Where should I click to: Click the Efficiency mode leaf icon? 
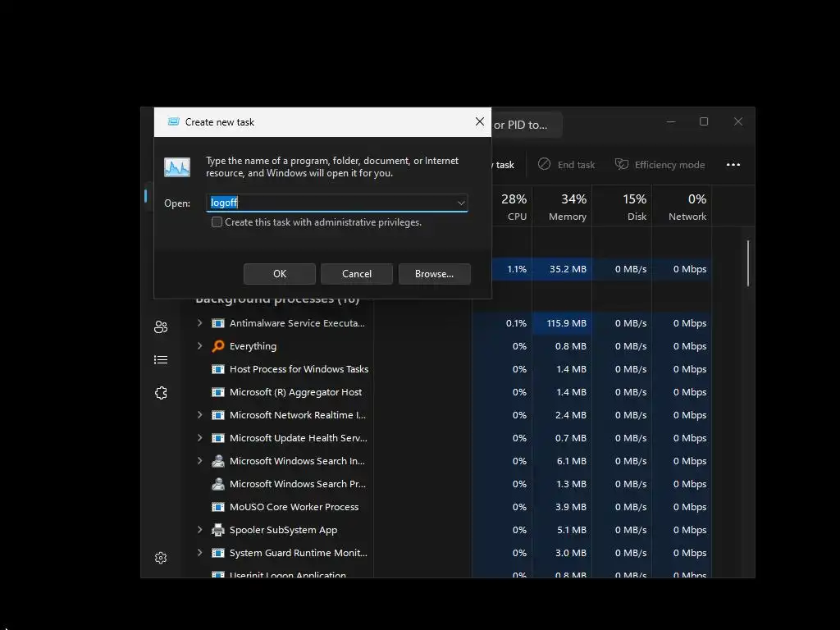(x=622, y=164)
